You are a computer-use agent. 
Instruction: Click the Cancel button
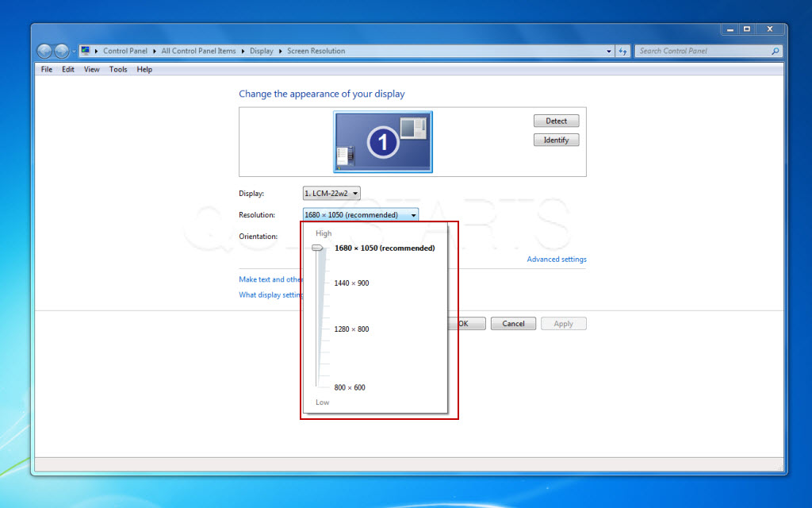click(513, 324)
